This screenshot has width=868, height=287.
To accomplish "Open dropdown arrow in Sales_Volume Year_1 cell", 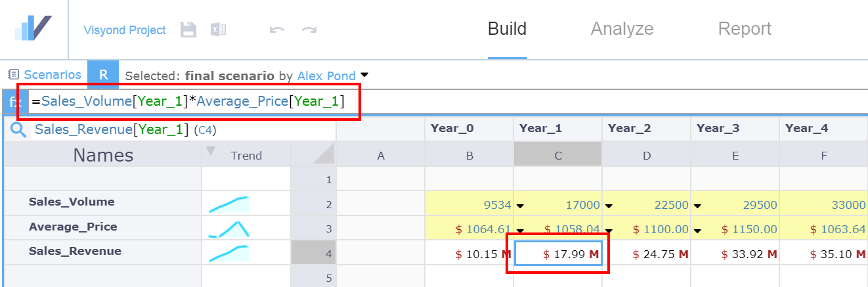I will (521, 206).
